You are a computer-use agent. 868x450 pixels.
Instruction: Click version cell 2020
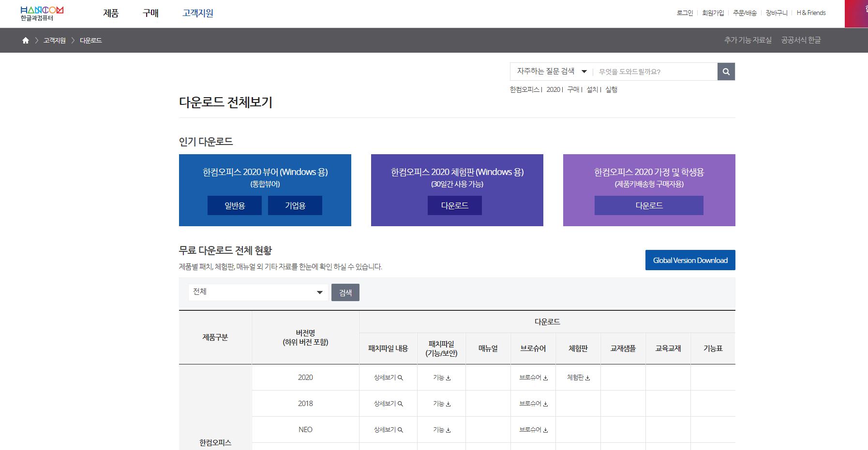pos(305,377)
